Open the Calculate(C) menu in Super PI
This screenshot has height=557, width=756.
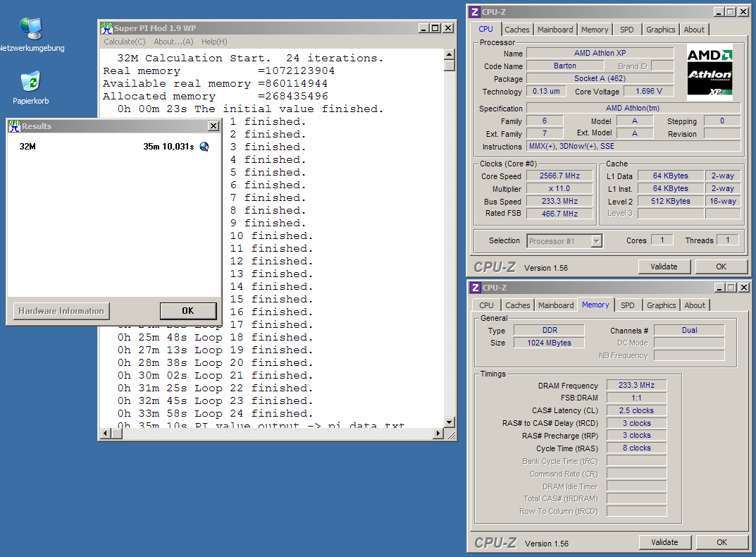point(125,42)
